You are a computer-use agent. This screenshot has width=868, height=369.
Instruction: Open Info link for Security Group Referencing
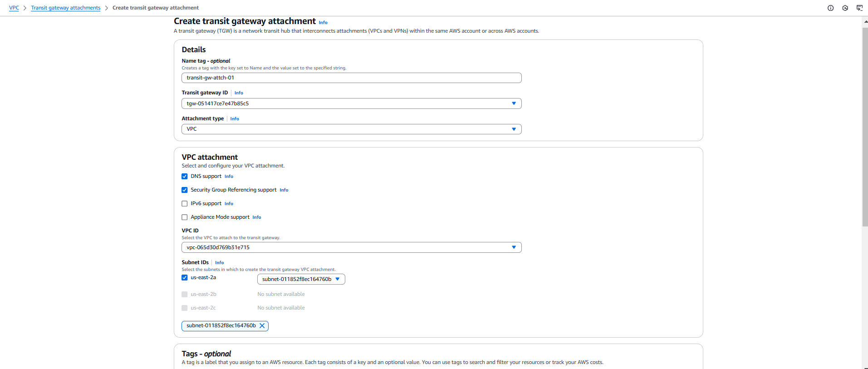click(x=284, y=190)
